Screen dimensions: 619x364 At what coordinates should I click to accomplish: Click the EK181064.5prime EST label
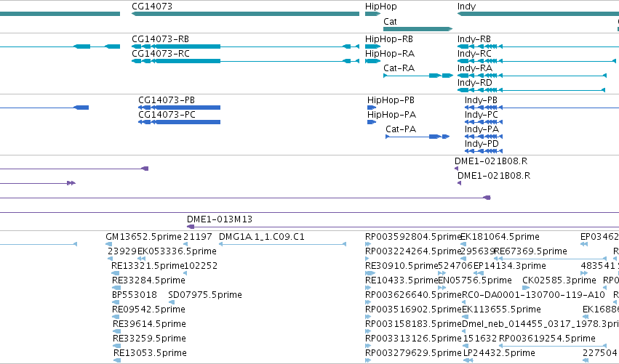(500, 237)
